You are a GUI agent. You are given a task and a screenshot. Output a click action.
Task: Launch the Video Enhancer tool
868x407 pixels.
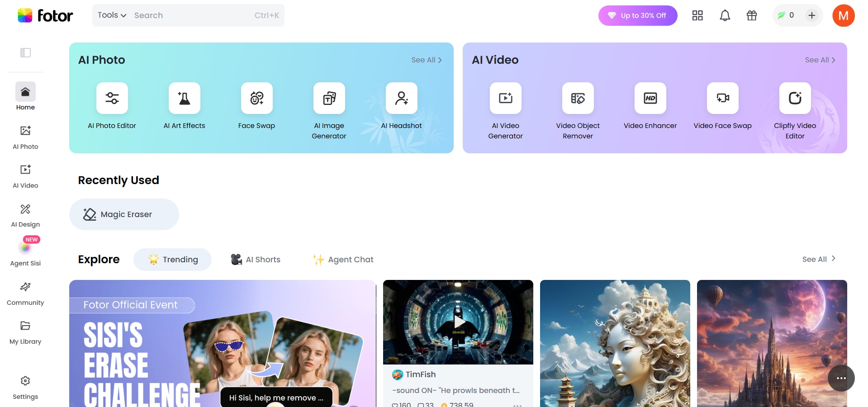[650, 106]
